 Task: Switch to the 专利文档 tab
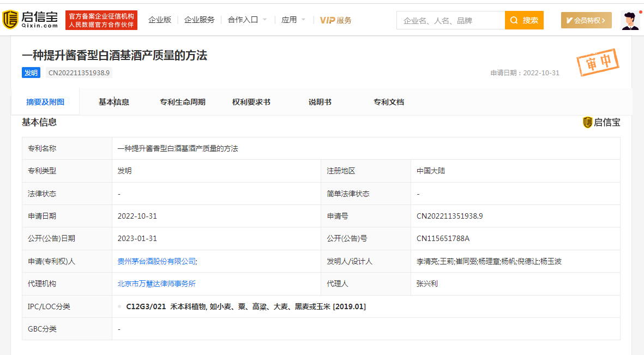coord(389,102)
